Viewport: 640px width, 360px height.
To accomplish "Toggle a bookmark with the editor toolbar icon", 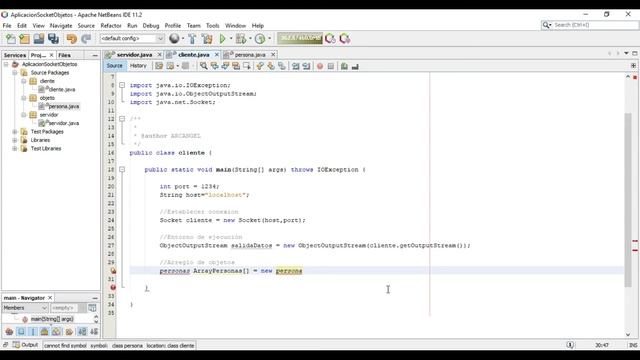I will pyautogui.click(x=282, y=66).
